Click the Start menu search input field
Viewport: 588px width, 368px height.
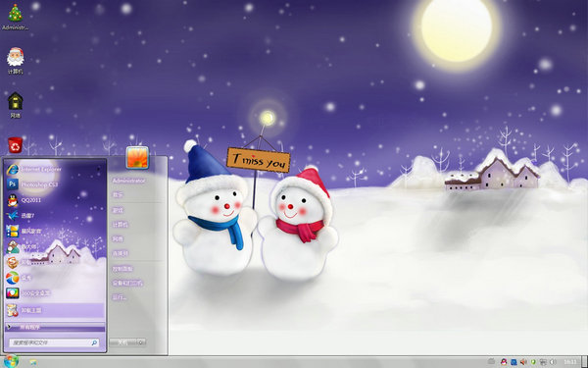[54, 342]
